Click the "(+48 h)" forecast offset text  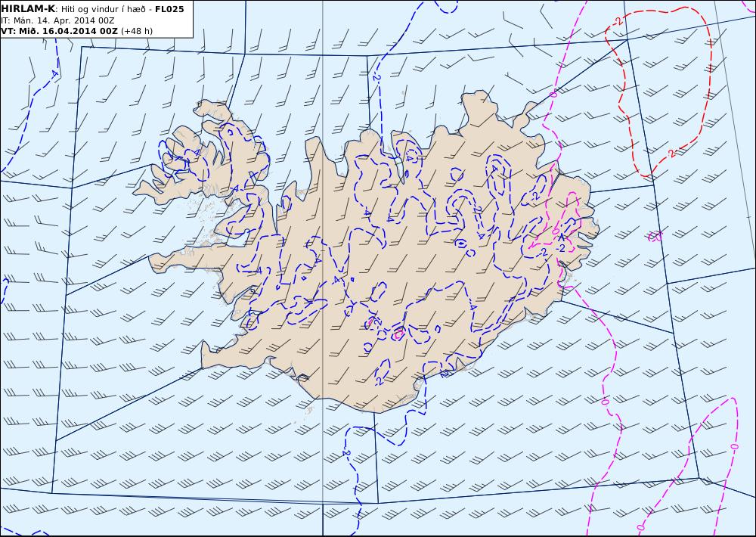(x=136, y=31)
